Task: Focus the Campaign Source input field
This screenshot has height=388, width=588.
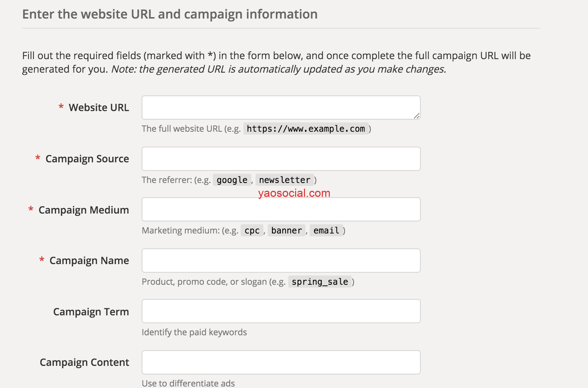Action: point(281,159)
